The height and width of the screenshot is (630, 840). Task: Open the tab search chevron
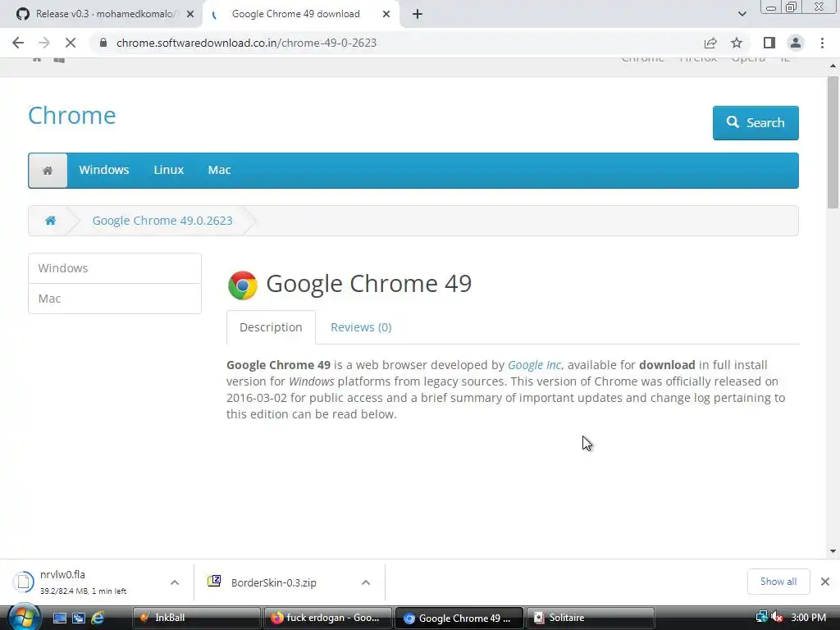click(742, 14)
